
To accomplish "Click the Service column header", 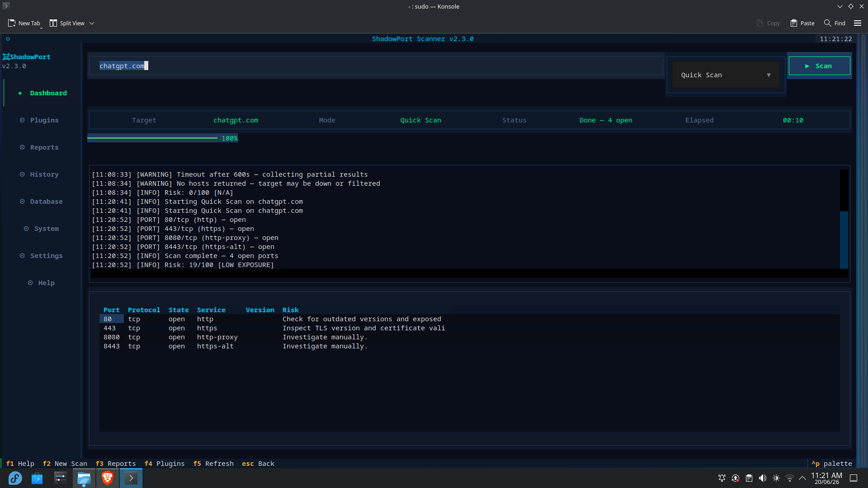I will click(211, 310).
